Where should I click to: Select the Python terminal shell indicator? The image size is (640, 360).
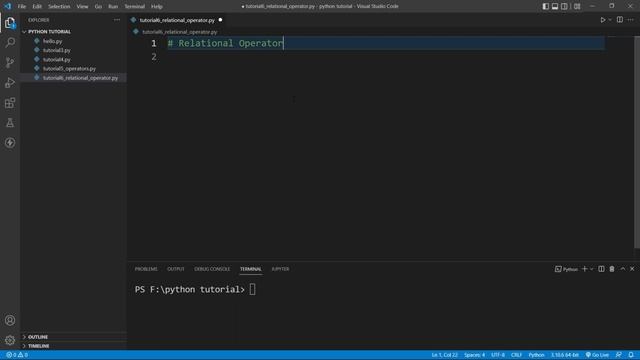click(x=567, y=269)
